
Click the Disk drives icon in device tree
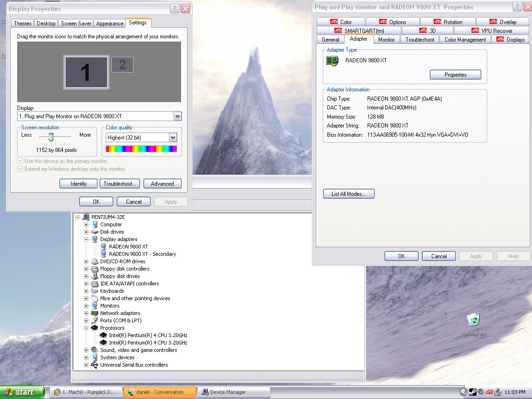pyautogui.click(x=95, y=232)
